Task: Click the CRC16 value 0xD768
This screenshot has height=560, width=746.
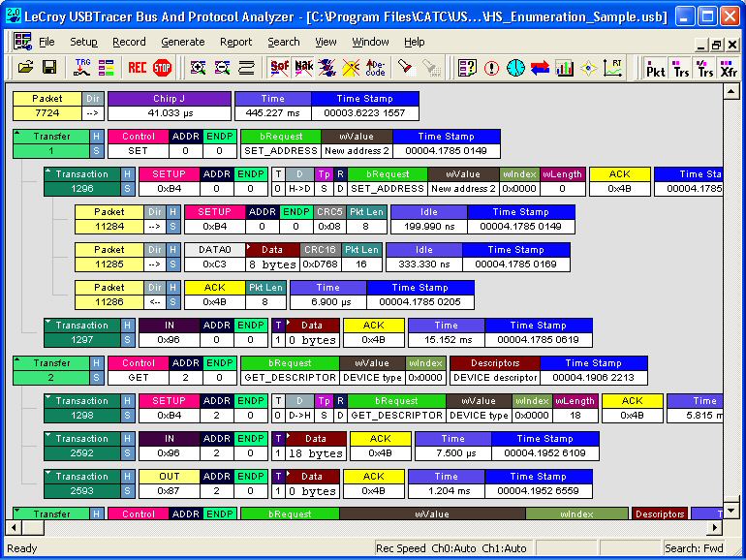Action: pos(320,264)
